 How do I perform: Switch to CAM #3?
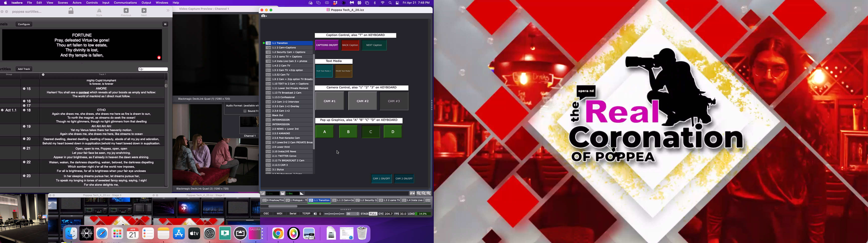394,101
